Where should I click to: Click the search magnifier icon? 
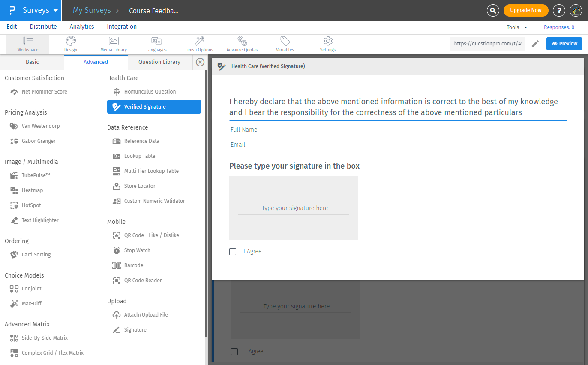493,10
